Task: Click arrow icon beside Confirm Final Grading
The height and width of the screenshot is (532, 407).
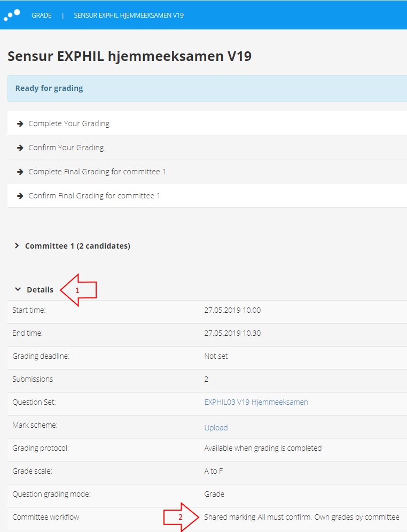Action: click(20, 196)
